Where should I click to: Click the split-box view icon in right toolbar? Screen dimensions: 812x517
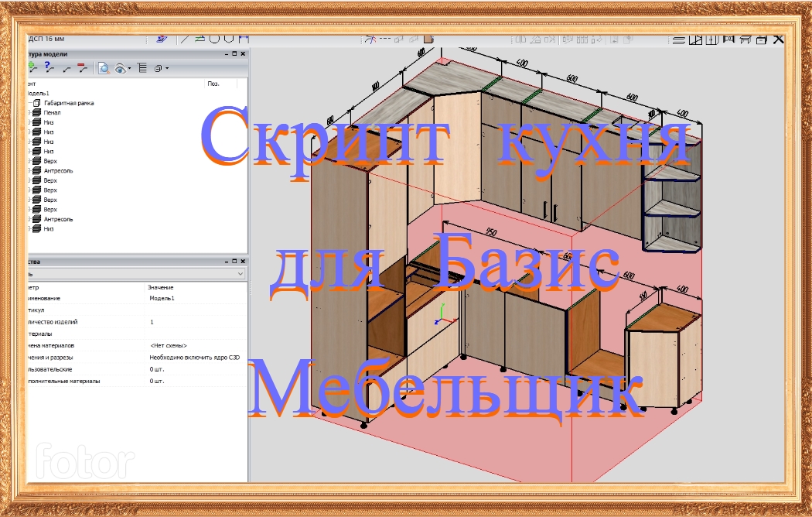click(x=712, y=39)
